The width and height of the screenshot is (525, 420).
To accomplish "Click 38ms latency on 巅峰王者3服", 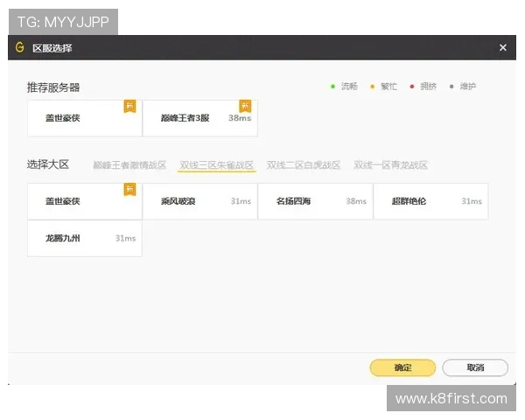I will pos(240,118).
